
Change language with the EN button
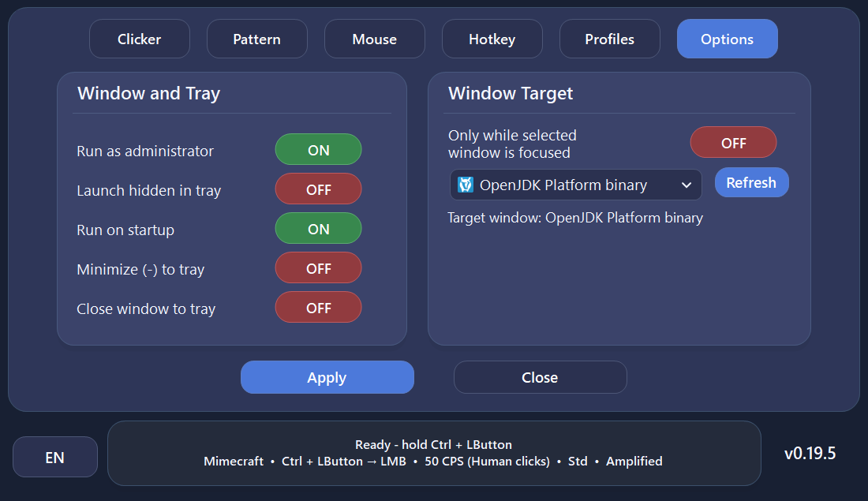point(55,457)
